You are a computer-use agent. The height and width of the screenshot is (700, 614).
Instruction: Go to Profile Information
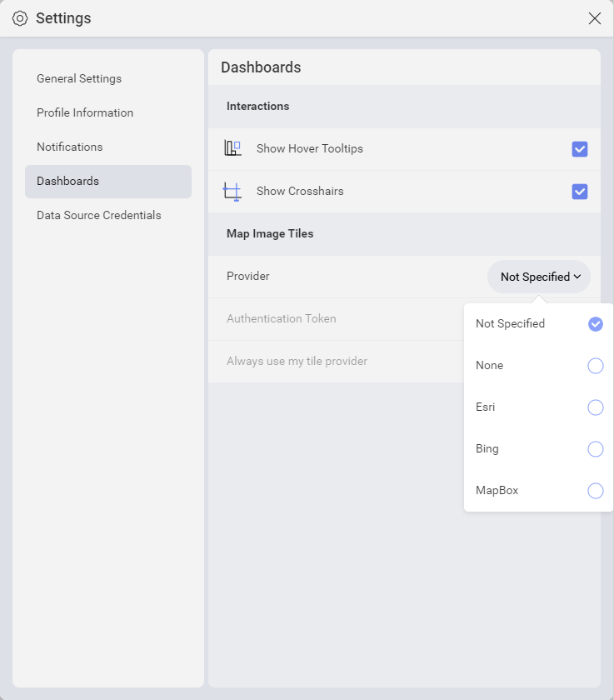84,112
